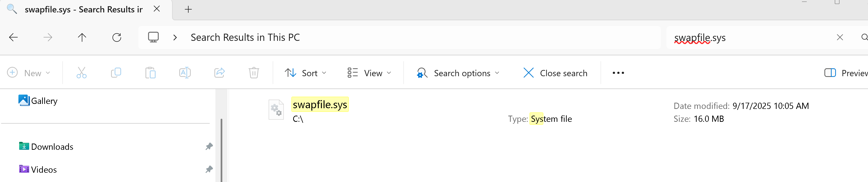Viewport: 868px width, 182px height.
Task: Click the Delete trash icon
Action: 254,73
